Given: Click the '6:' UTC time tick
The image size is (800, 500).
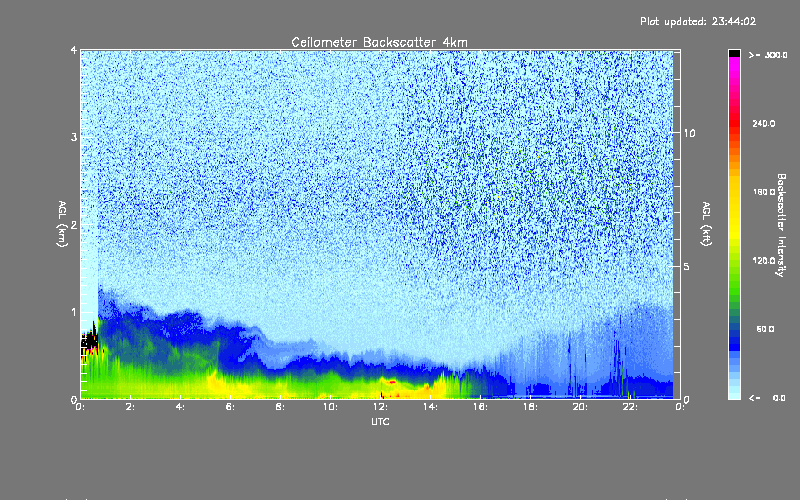Looking at the screenshot, I should coord(230,407).
